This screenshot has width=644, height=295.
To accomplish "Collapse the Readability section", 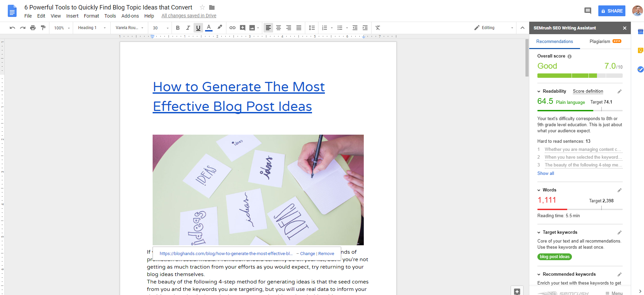I will [539, 91].
